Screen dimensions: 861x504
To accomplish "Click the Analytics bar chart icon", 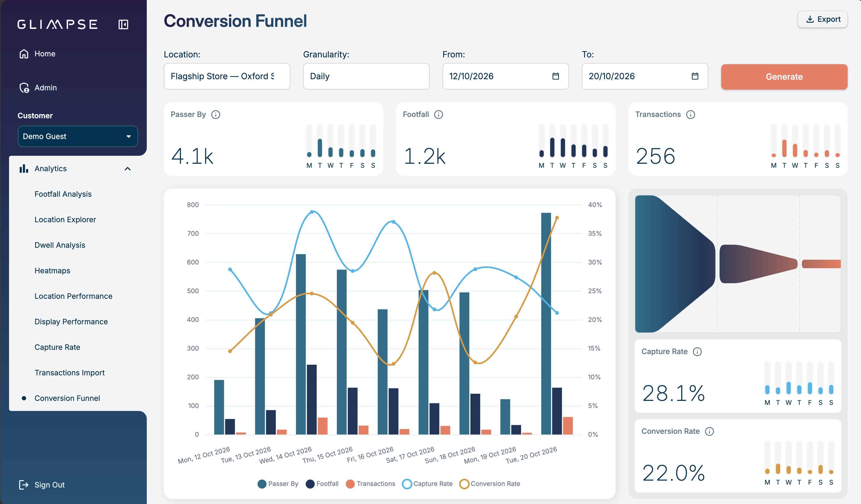I will pyautogui.click(x=24, y=168).
